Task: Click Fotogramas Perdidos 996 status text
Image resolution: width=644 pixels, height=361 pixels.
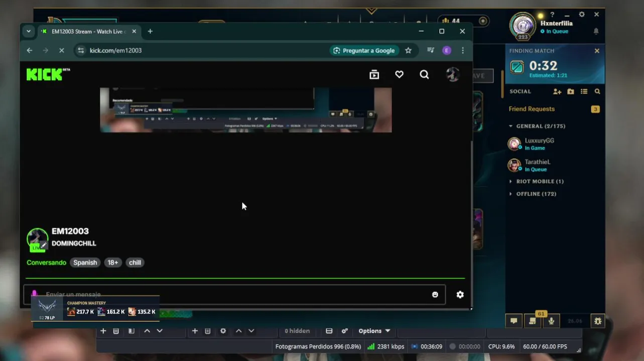Action: pos(318,346)
